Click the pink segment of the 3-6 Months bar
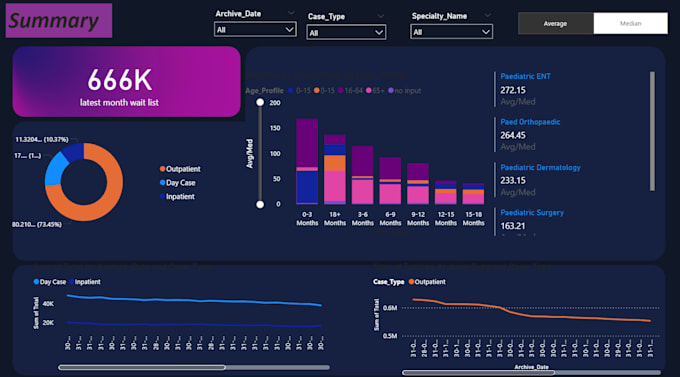The height and width of the screenshot is (377, 680). pos(363,191)
